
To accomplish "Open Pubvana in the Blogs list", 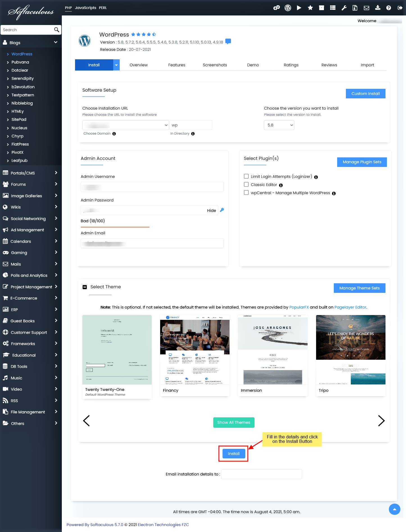I will 20,62.
